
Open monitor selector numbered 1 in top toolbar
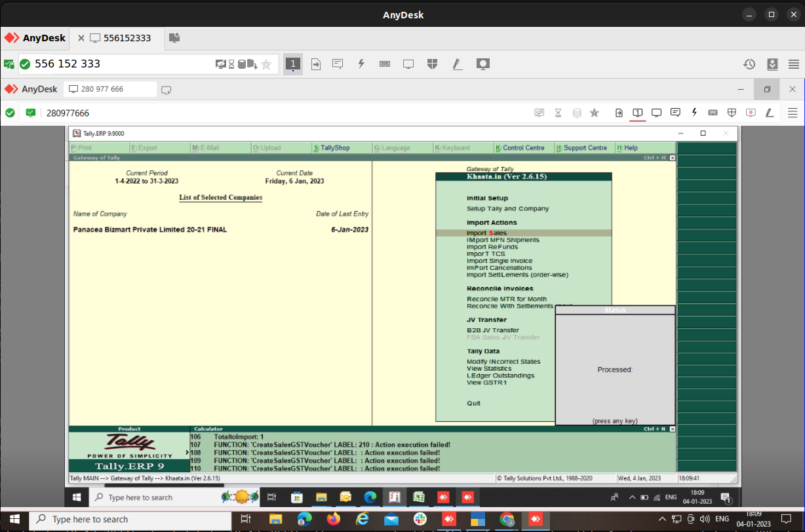pos(293,64)
